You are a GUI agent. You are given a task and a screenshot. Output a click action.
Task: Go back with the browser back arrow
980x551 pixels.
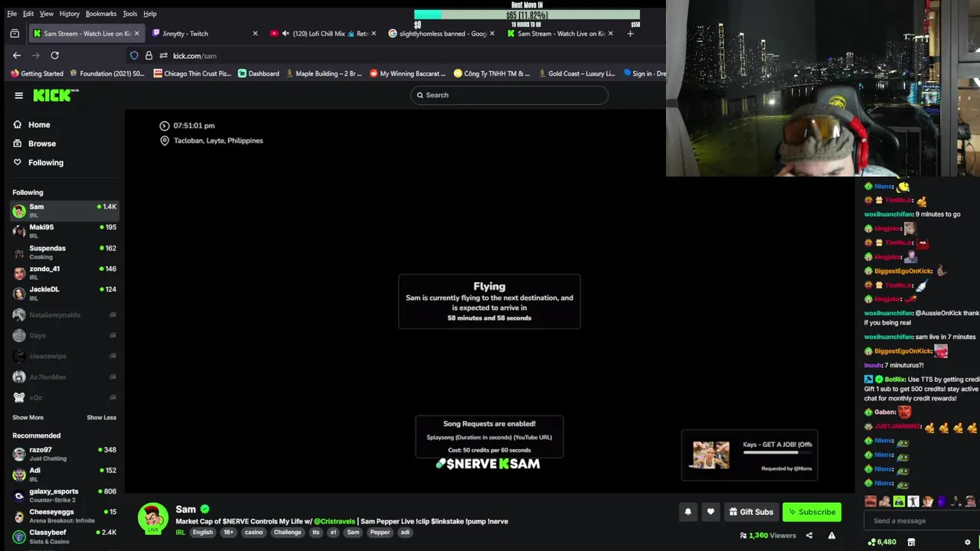coord(17,55)
